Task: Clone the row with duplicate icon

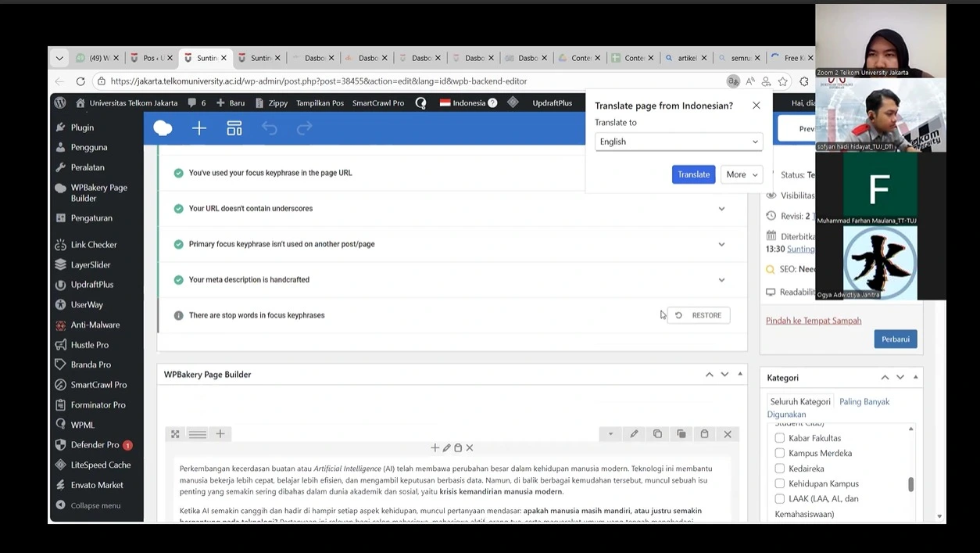Action: [681, 434]
